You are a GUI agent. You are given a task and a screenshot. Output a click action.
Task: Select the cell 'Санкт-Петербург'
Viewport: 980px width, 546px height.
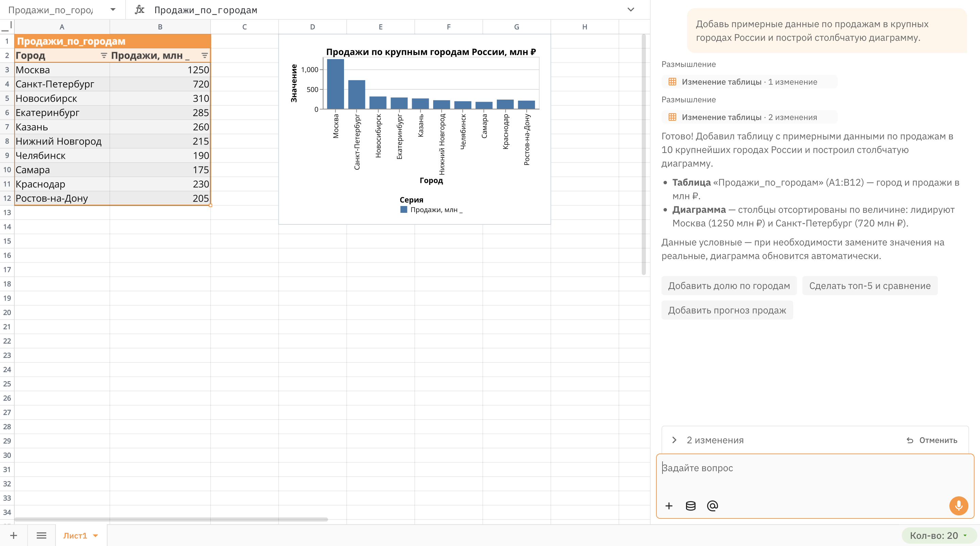[62, 84]
